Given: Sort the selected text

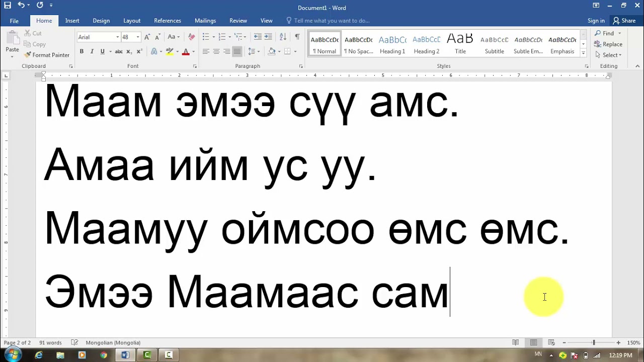Looking at the screenshot, I should [283, 37].
